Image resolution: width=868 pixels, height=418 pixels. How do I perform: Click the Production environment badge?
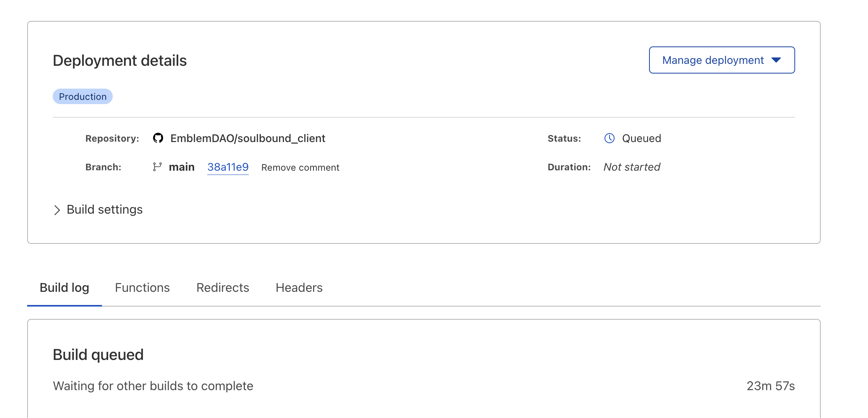tap(83, 96)
